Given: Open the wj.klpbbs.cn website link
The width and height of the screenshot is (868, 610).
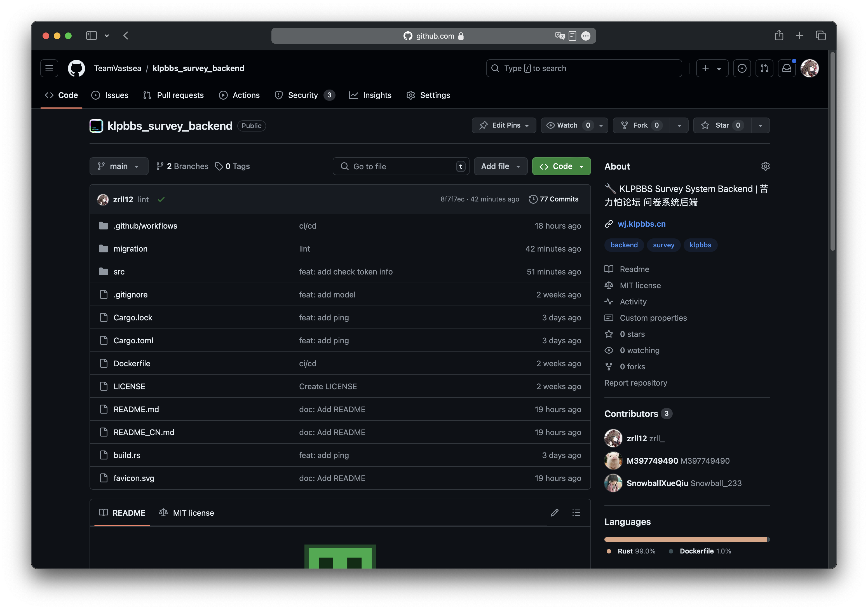Looking at the screenshot, I should pos(642,224).
